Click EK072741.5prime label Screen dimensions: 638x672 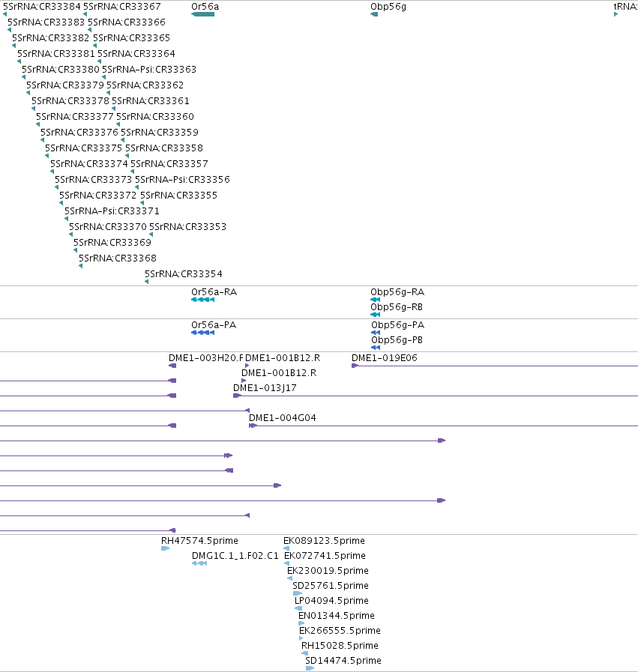coord(325,556)
